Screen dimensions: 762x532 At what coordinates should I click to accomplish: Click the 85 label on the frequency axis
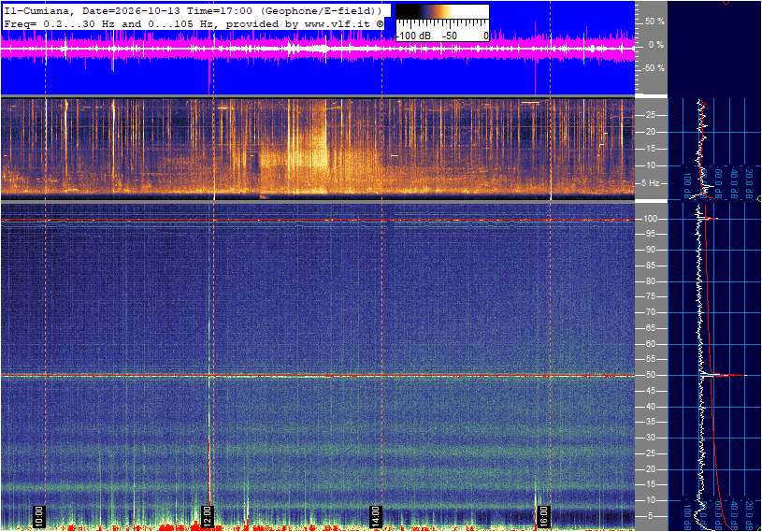click(x=650, y=266)
